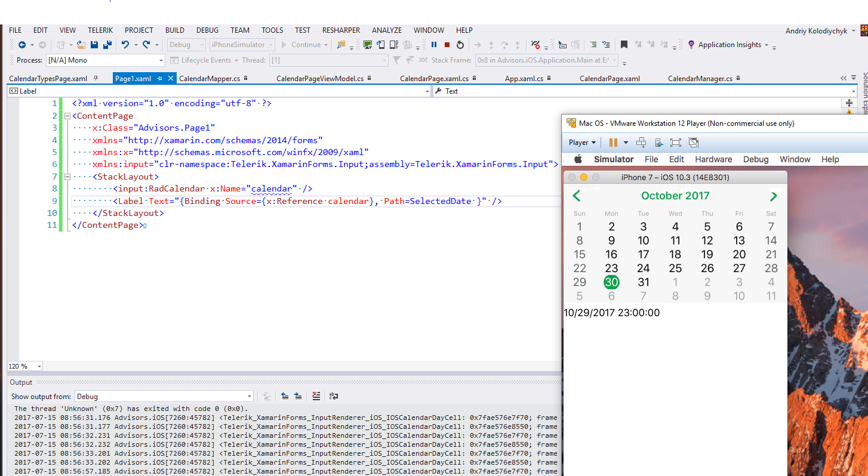
Task: Go to previous month in calendar
Action: [x=576, y=196]
